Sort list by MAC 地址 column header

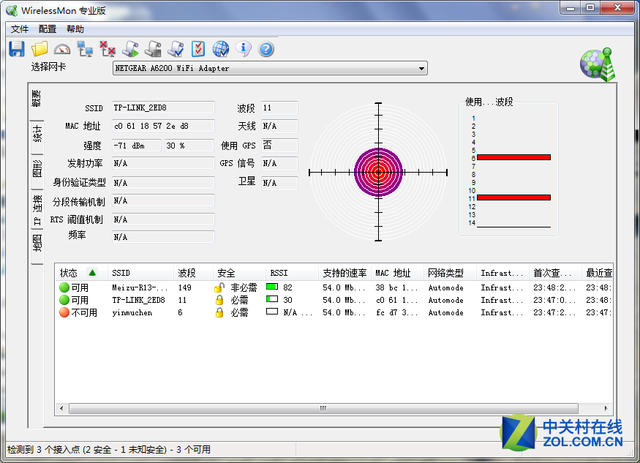point(398,273)
